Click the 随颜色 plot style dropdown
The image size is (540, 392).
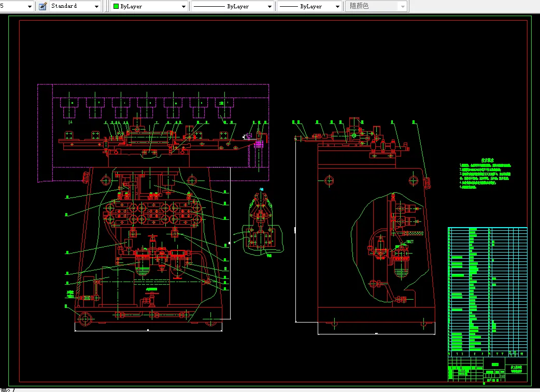point(376,6)
